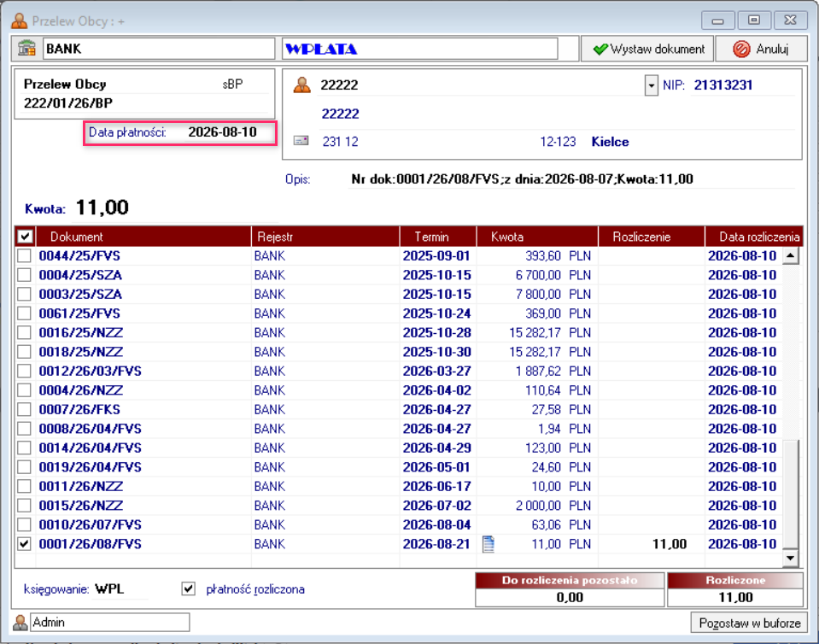Click 'Do rozliczenia pozostało' value 0,00
The image size is (819, 644).
pos(570,598)
